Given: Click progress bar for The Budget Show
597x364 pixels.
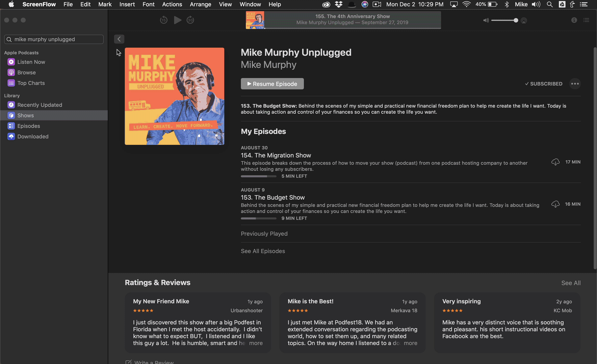Looking at the screenshot, I should [x=259, y=218].
